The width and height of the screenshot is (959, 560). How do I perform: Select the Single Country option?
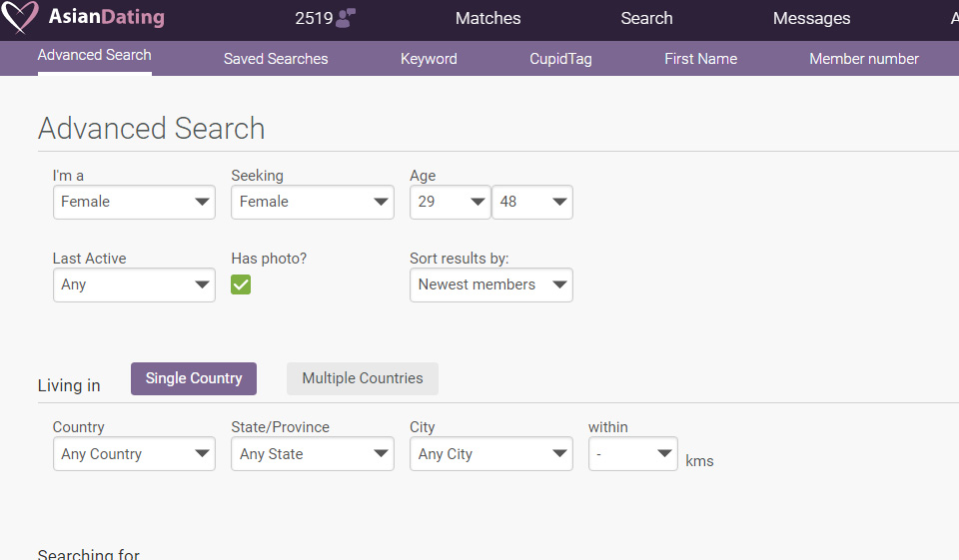[194, 378]
